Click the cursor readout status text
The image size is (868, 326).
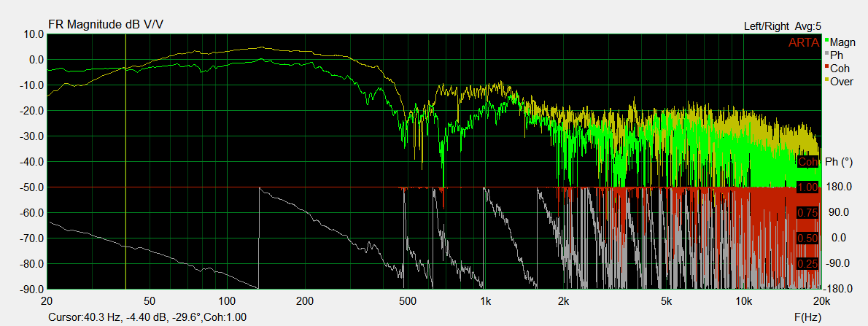pos(147,317)
